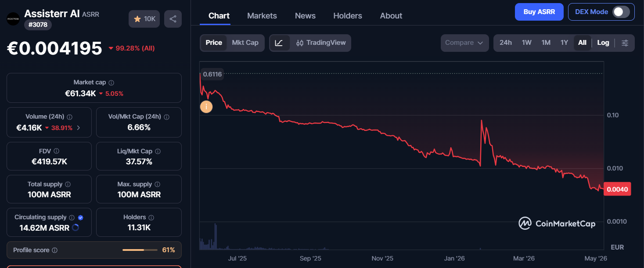This screenshot has width=644, height=268.
Task: Click the #3078 rank badge
Action: 38,25
